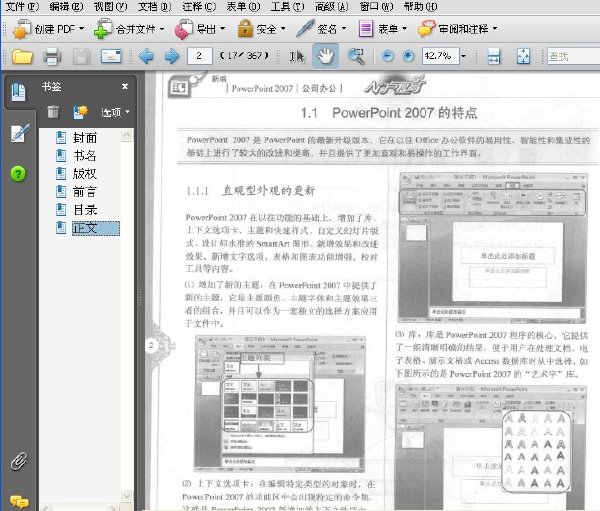Viewport: 600px width, 511px height.
Task: Click the 安全 padlock icon
Action: point(245,28)
